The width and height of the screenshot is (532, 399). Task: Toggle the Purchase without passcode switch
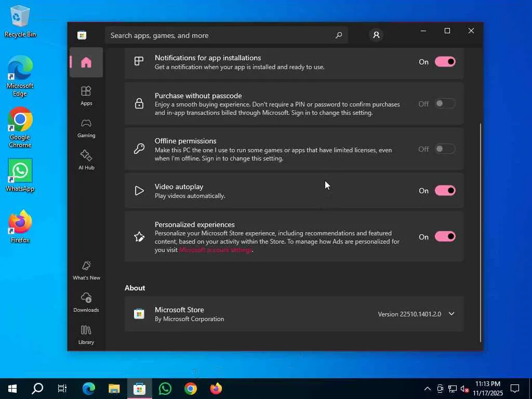(445, 103)
